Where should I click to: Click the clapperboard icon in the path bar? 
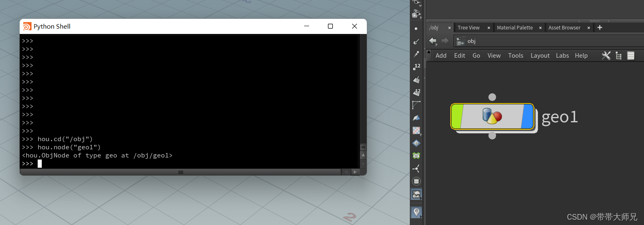tap(461, 41)
